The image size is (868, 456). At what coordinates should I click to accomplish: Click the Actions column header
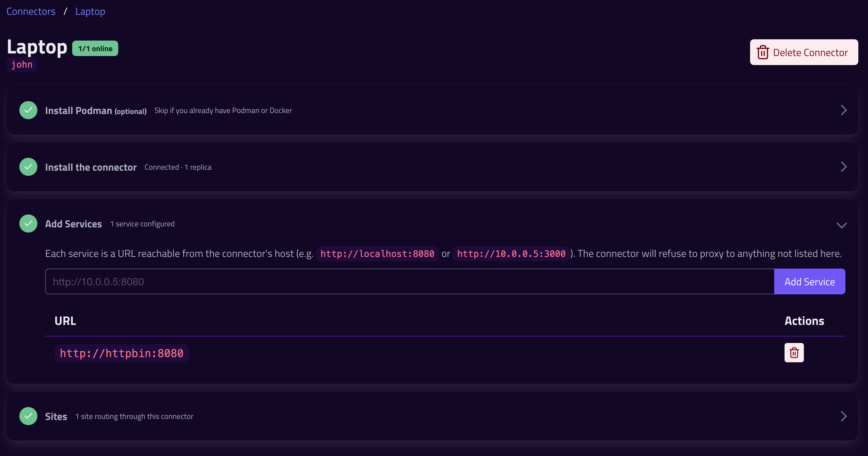point(804,321)
